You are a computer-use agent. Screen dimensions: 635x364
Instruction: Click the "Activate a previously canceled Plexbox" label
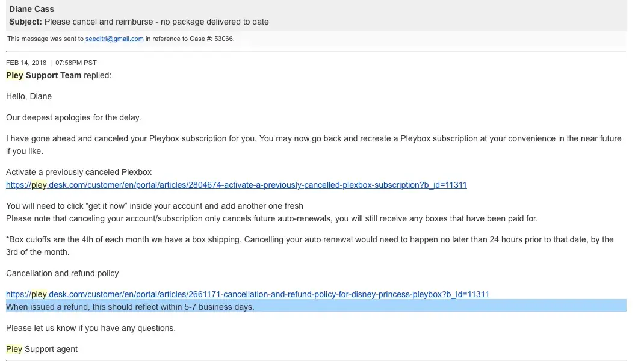[79, 172]
